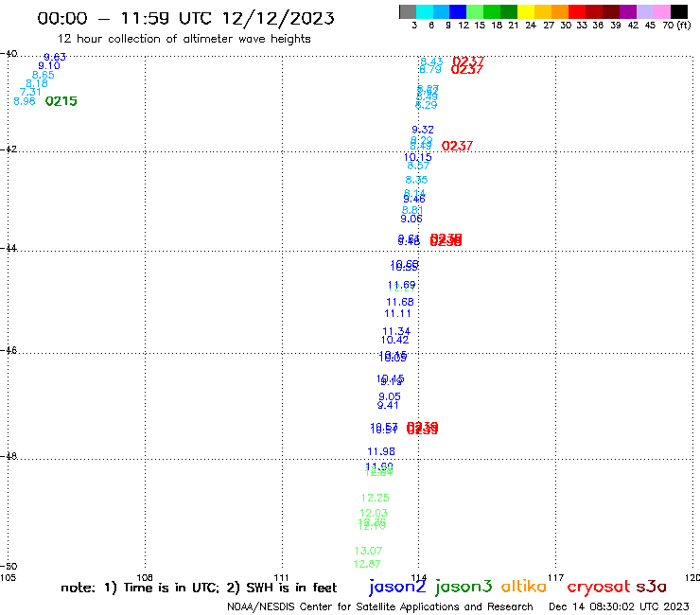Select the "12.03" wave height reading
Viewport: 700px width, 615px height.
click(374, 513)
